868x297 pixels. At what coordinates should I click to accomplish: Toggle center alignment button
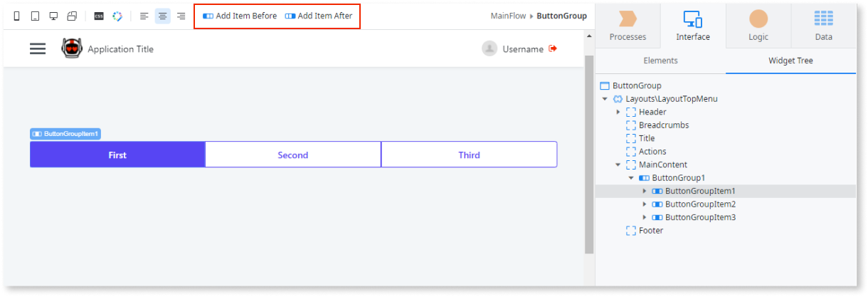(x=163, y=16)
